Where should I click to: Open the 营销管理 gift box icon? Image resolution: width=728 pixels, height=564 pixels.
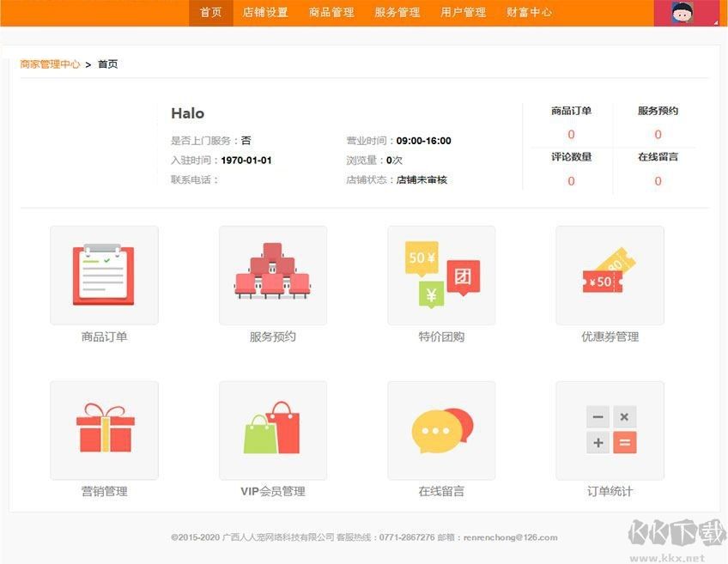pos(104,430)
